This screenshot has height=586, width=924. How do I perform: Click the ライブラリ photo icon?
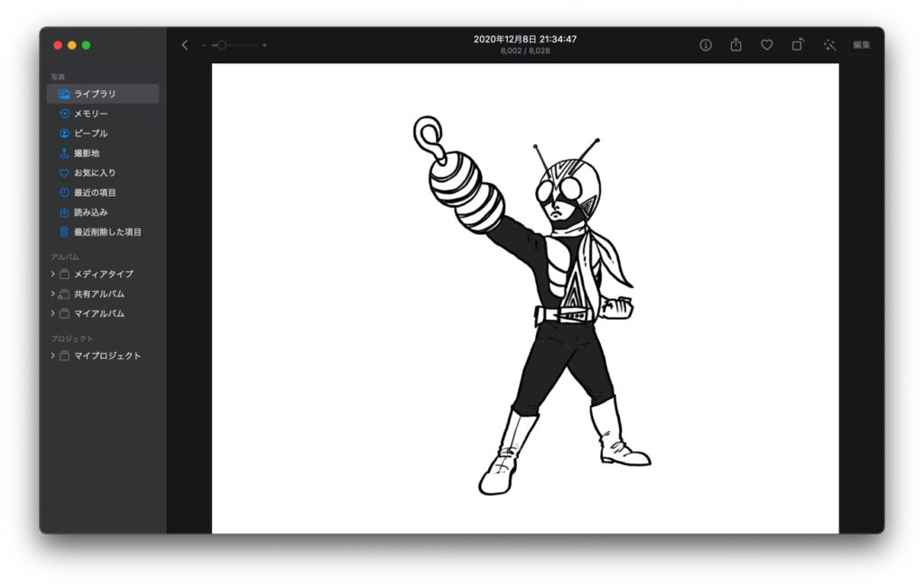(x=64, y=94)
